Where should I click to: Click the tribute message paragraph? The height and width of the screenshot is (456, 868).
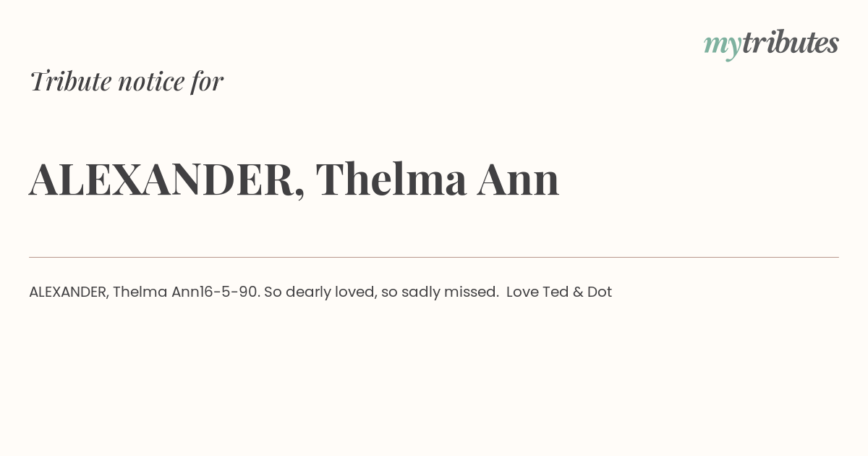(x=320, y=292)
